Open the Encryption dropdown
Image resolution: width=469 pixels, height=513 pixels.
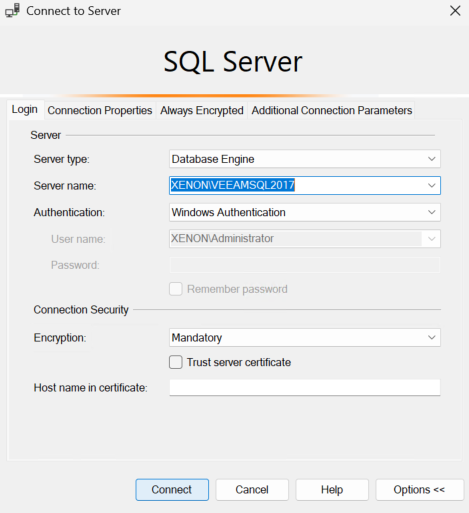305,337
